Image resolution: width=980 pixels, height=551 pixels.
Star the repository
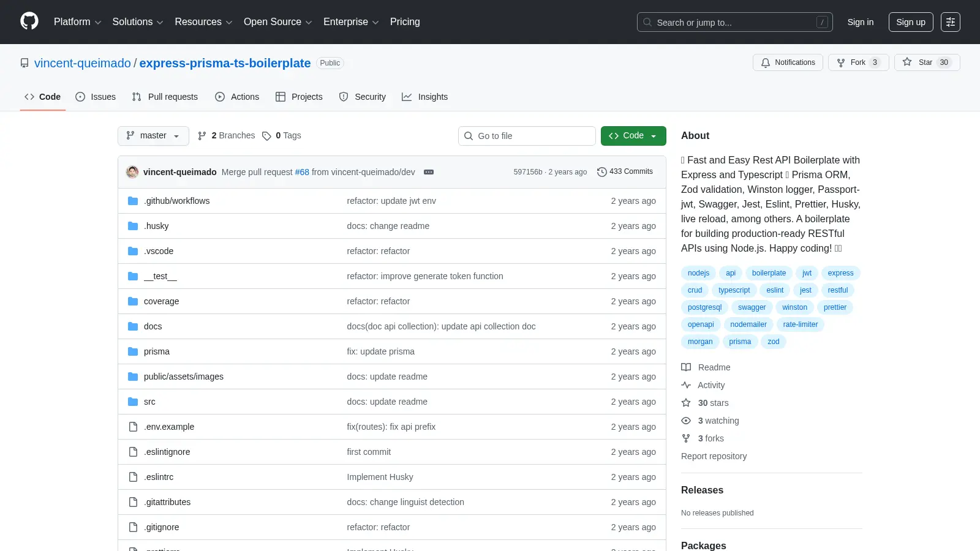pyautogui.click(x=927, y=62)
